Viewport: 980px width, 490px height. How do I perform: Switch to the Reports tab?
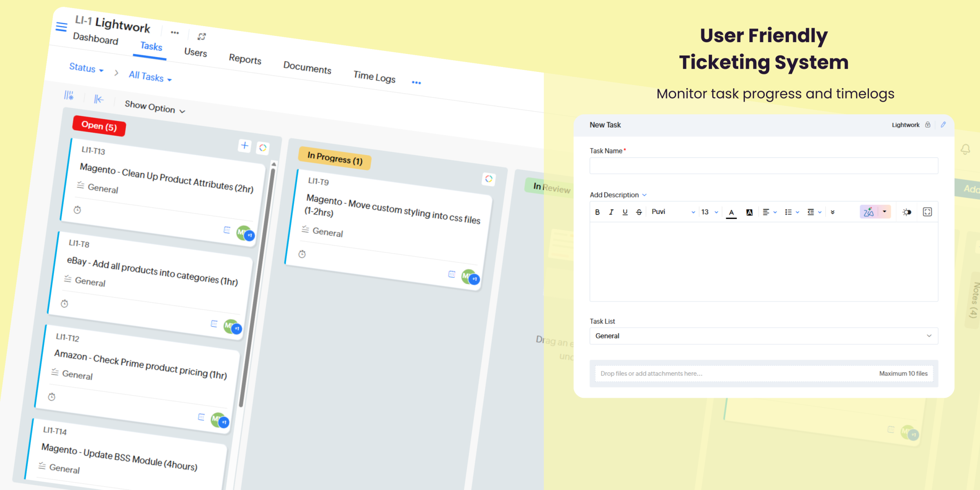[x=245, y=59]
